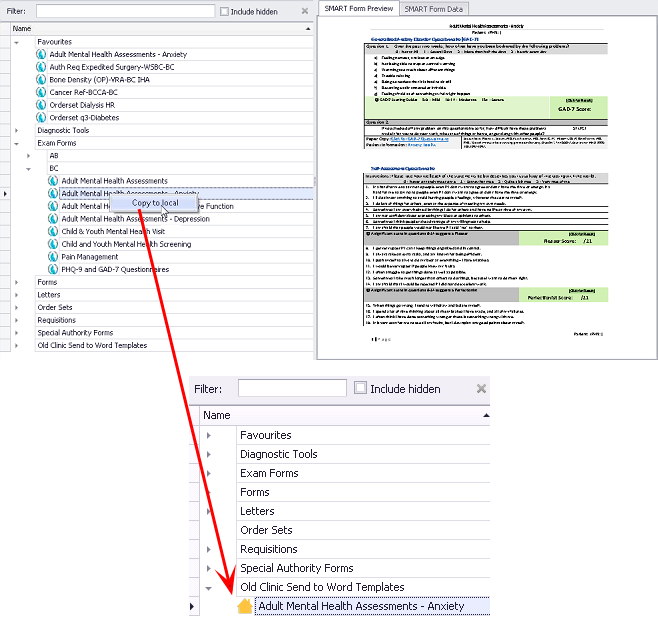Select Diagnostic Tools in the lower tree
Image resolution: width=658 pixels, height=633 pixels.
click(x=279, y=454)
